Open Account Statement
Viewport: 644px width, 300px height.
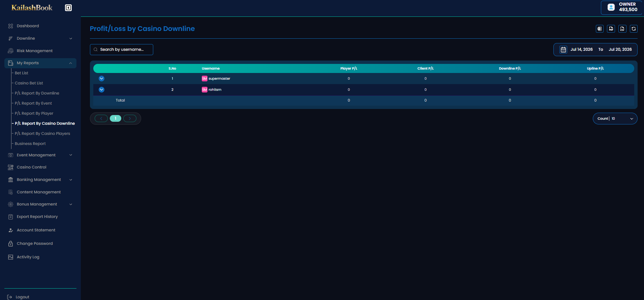click(36, 230)
